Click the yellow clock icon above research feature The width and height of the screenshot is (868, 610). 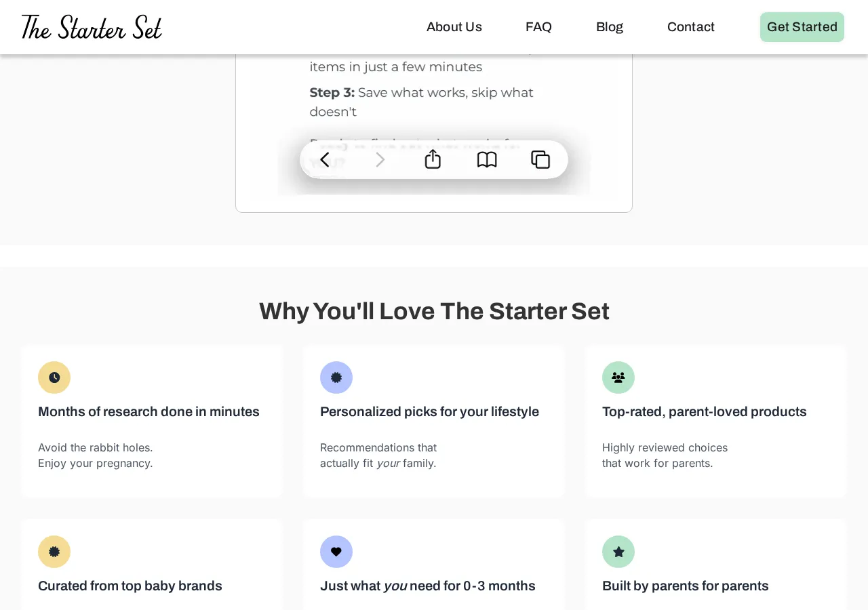click(54, 378)
